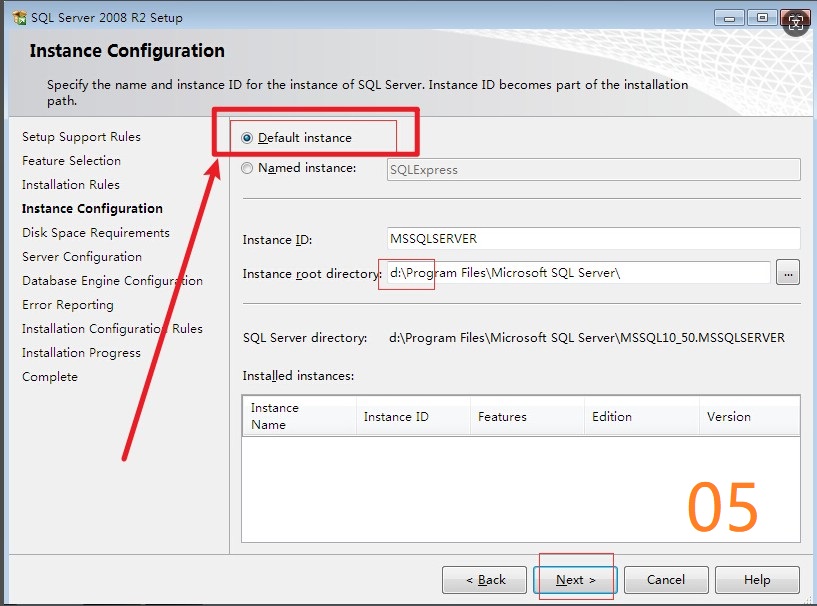The width and height of the screenshot is (817, 606).
Task: Click the Instance ID text field
Action: (593, 239)
